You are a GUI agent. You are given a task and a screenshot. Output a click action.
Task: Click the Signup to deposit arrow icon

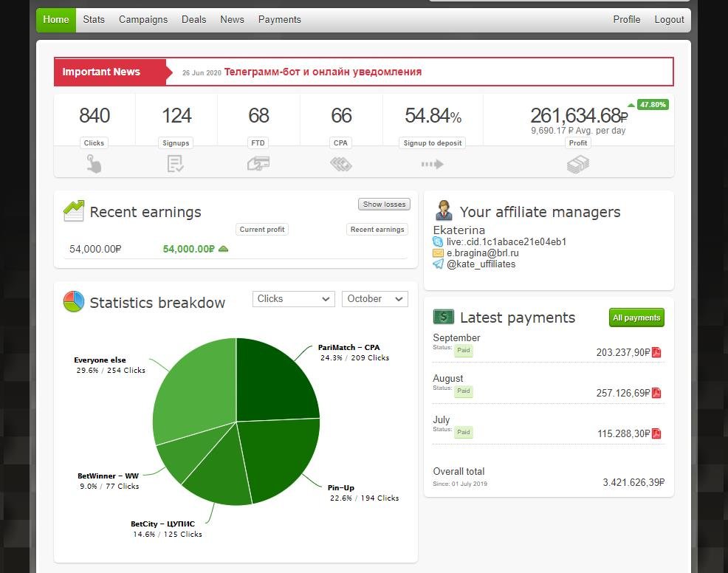pyautogui.click(x=432, y=164)
